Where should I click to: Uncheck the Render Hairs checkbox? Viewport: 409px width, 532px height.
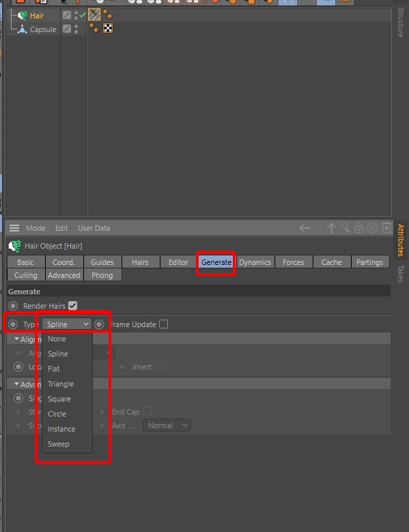point(72,306)
